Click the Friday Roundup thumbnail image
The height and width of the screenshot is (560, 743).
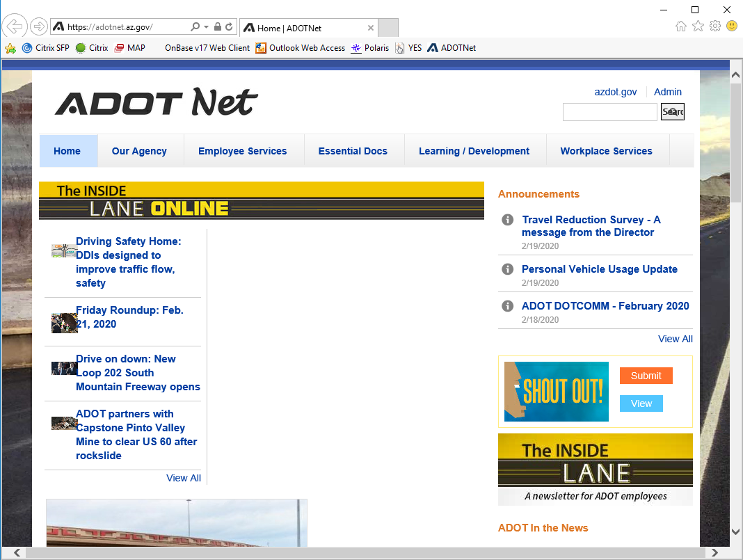pyautogui.click(x=64, y=323)
